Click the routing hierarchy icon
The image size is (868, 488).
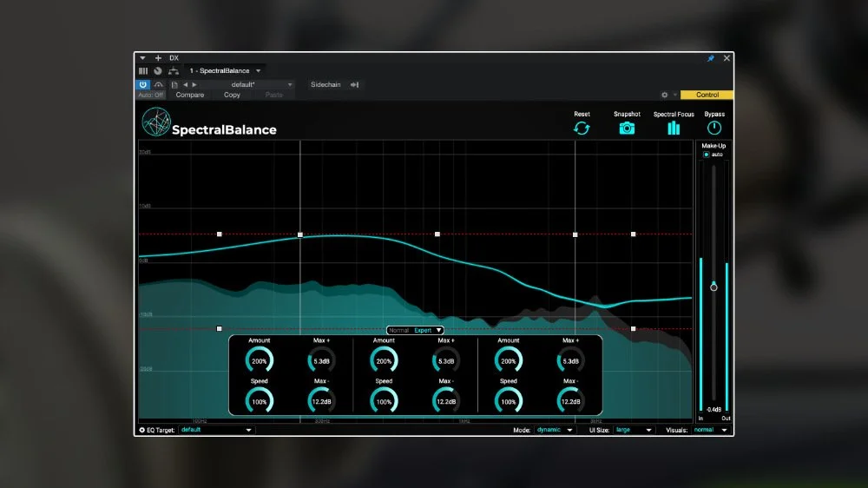pyautogui.click(x=174, y=71)
